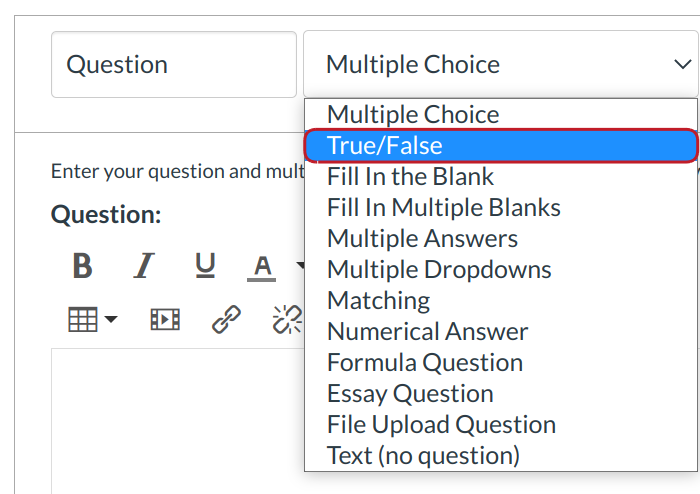This screenshot has width=700, height=494.
Task: Choose Essay Question from the list
Action: point(410,394)
